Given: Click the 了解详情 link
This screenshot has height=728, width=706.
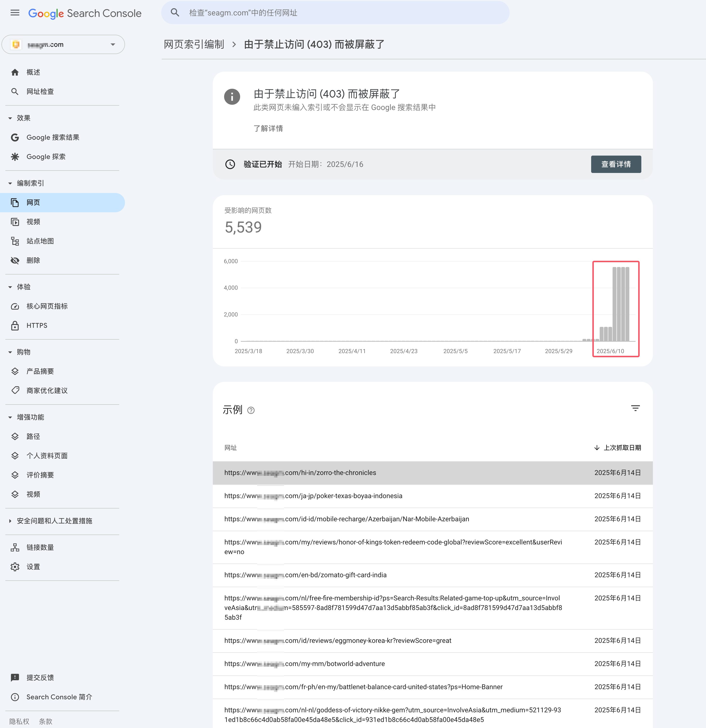Looking at the screenshot, I should tap(268, 129).
